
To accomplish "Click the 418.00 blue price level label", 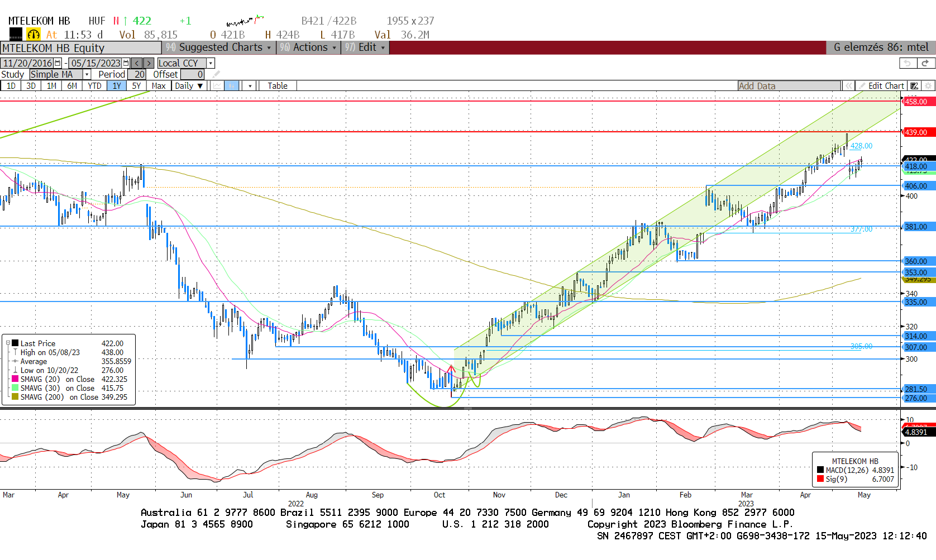I will point(919,166).
